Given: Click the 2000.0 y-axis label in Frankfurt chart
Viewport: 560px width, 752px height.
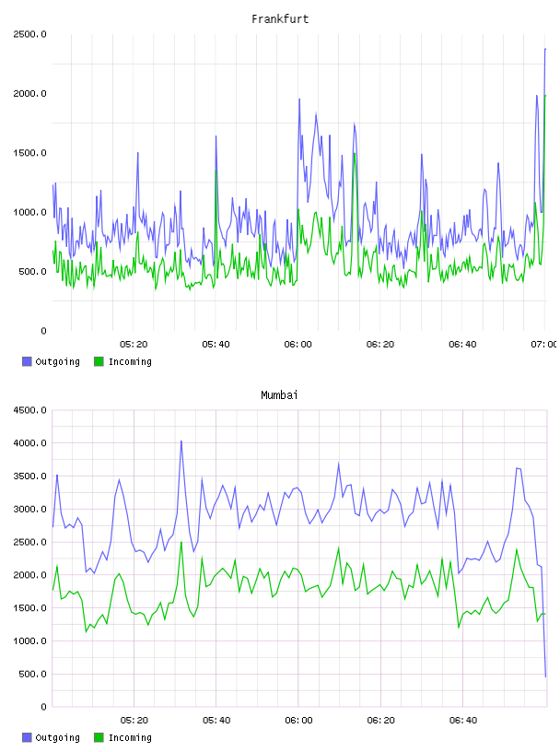Looking at the screenshot, I should [x=30, y=93].
